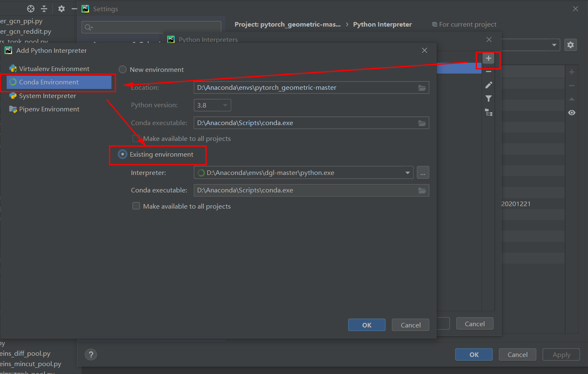
Task: Select Conda Environment
Action: click(59, 82)
